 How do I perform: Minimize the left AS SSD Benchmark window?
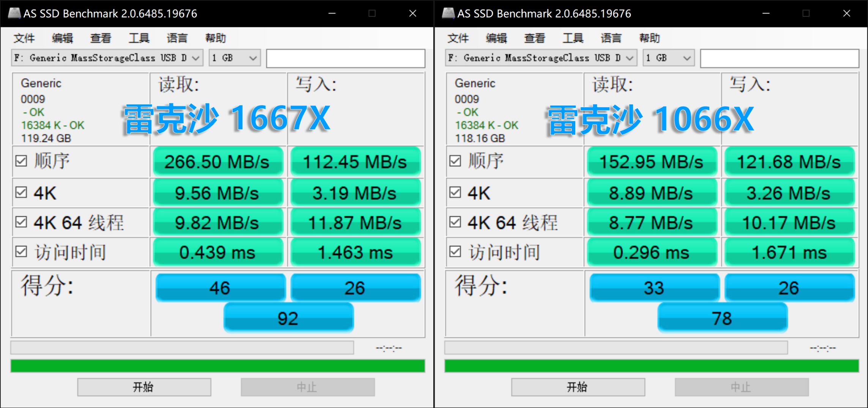coord(332,13)
